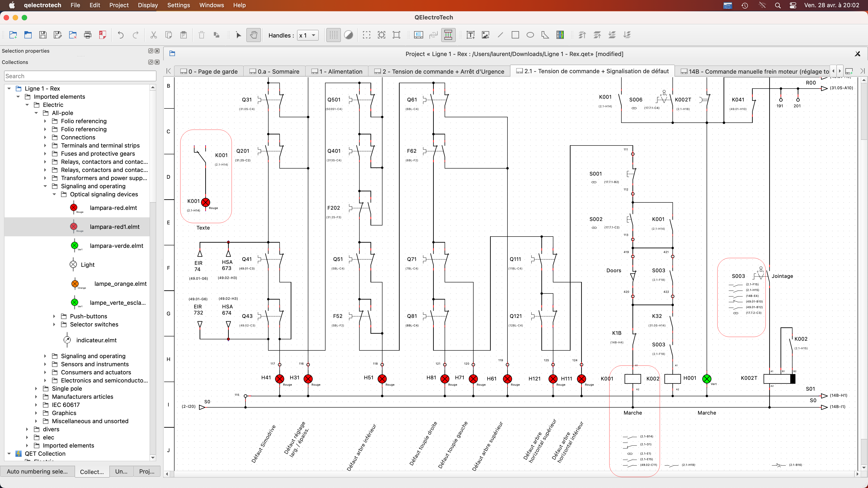Select the polyline drawing tool

(545, 35)
